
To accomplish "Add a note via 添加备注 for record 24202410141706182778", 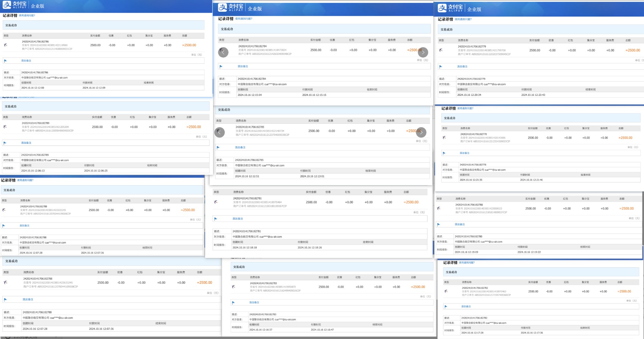I will 464,153.
